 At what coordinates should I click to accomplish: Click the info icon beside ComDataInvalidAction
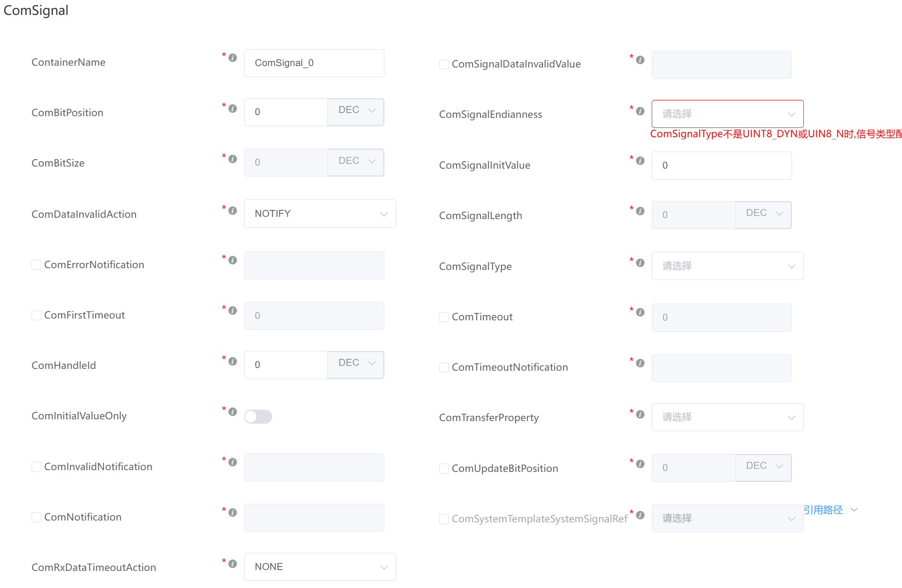pyautogui.click(x=232, y=210)
